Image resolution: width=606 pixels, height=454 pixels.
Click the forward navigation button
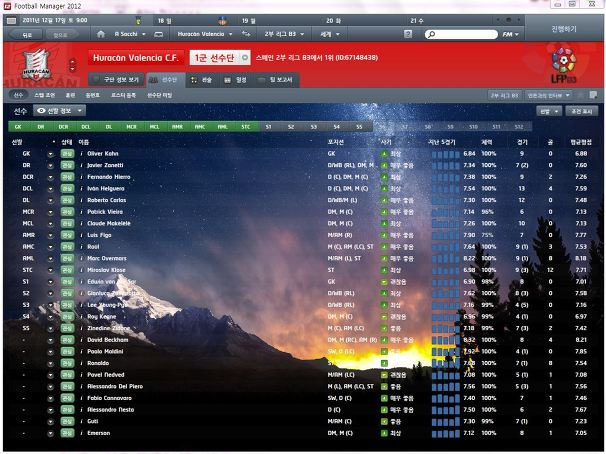(61, 35)
